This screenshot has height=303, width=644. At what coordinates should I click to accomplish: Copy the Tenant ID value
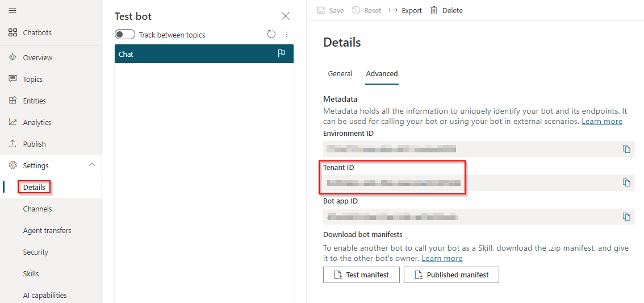(626, 182)
